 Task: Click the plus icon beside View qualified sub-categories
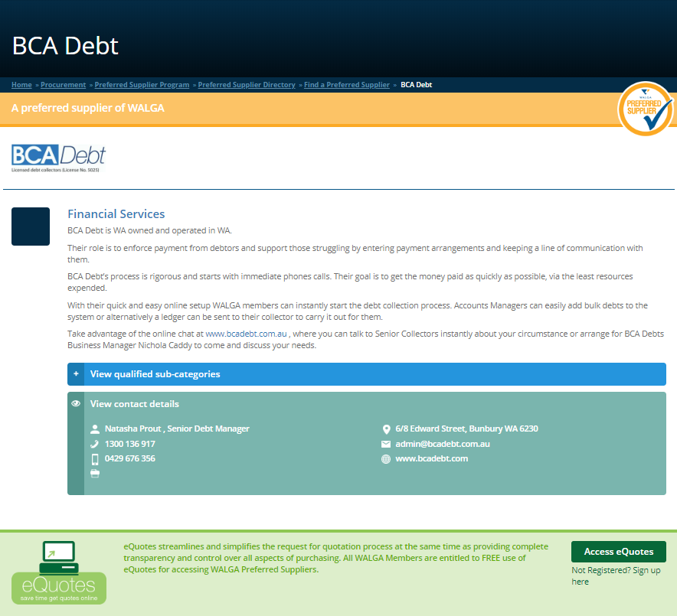click(76, 373)
